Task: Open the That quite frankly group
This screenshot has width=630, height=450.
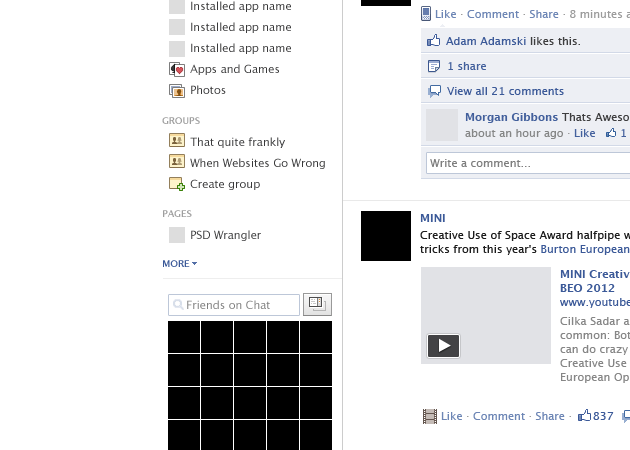Action: click(x=237, y=142)
